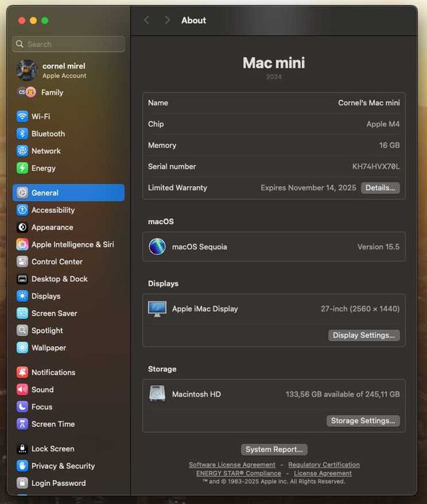427x504 pixels.
Task: Open Control Center icon
Action: tap(22, 262)
